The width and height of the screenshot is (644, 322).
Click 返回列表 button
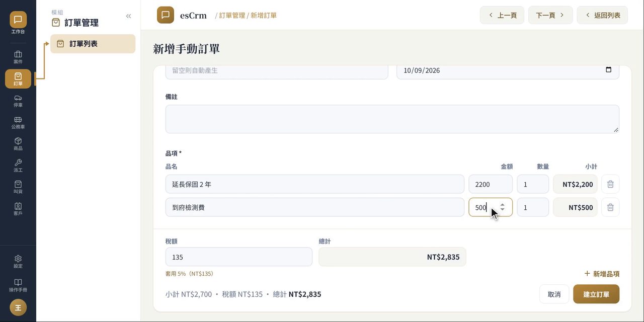(602, 15)
